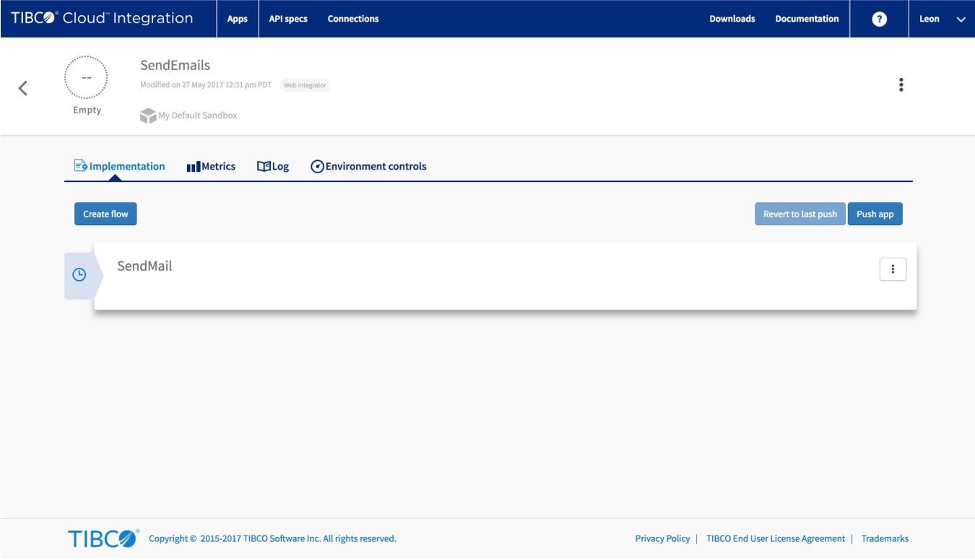Click the back arrow icon
975x560 pixels.
click(x=23, y=88)
